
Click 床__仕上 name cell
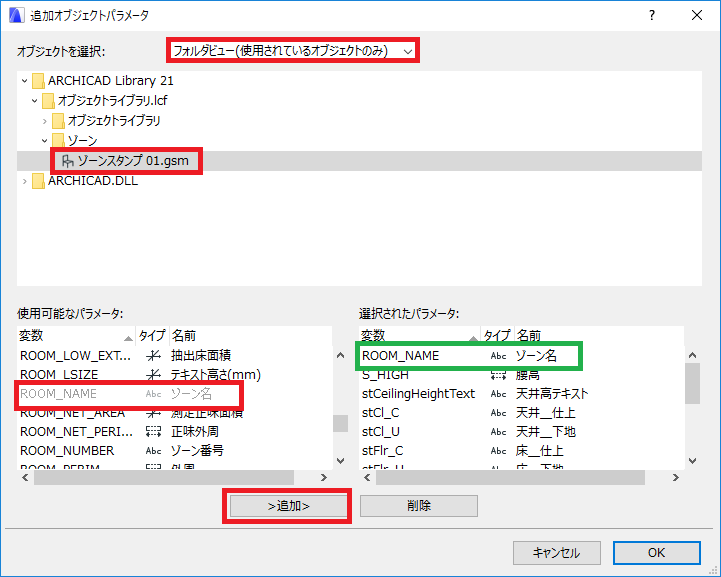tap(539, 451)
